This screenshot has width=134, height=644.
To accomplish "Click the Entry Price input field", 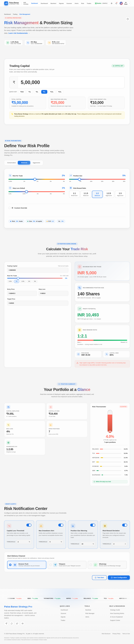I will (22, 293).
